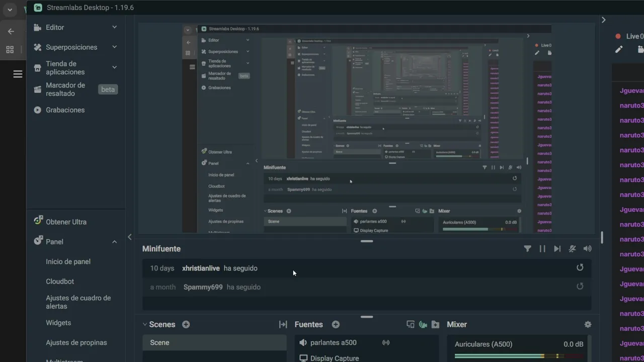Click the Superposiciones brush icon
The image size is (644, 362).
click(37, 47)
